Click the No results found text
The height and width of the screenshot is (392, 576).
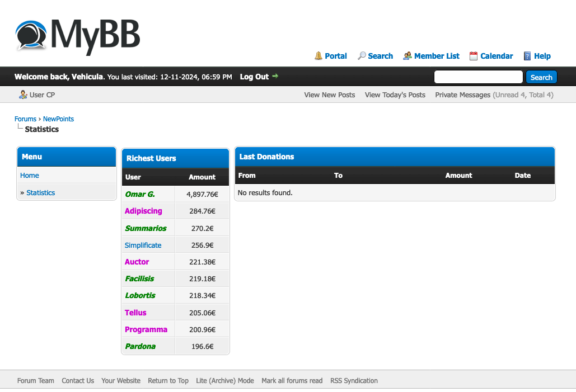[x=265, y=193]
